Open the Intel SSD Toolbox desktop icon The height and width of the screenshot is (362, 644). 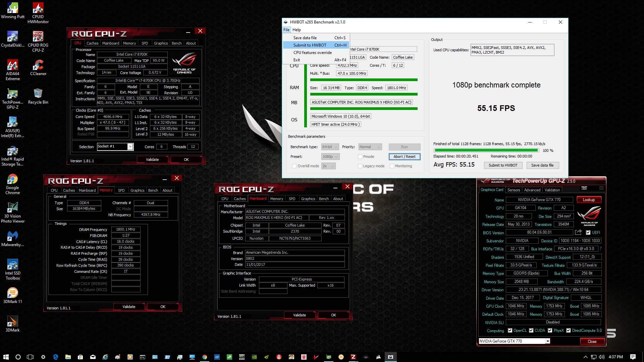point(12,269)
